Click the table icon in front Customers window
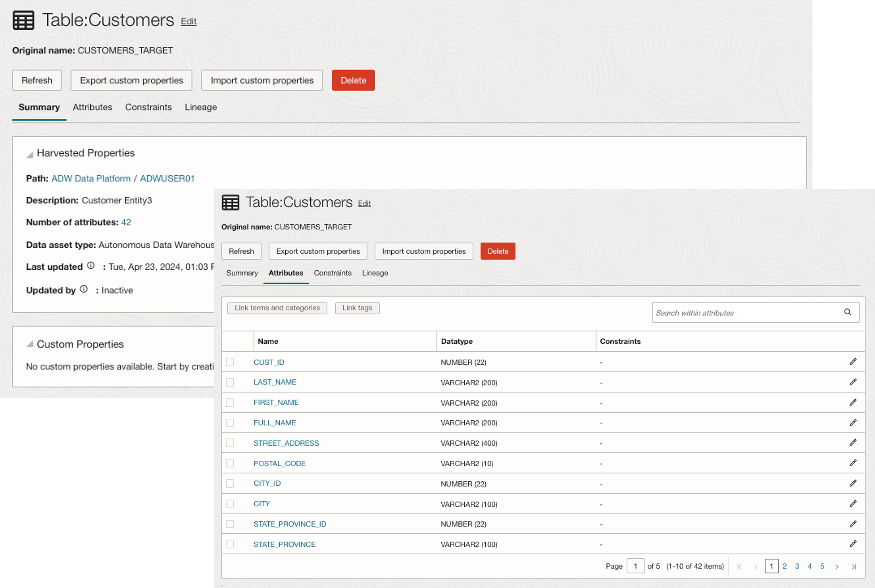Image resolution: width=875 pixels, height=588 pixels. click(x=230, y=203)
